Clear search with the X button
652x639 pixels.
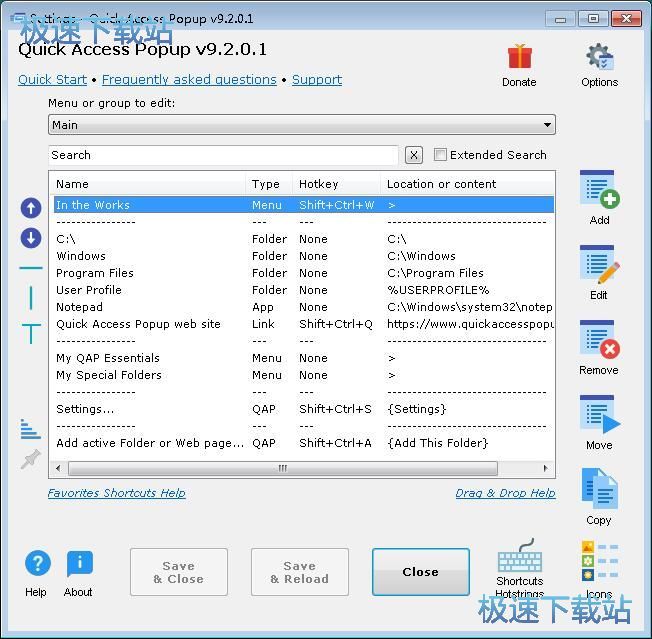click(414, 155)
